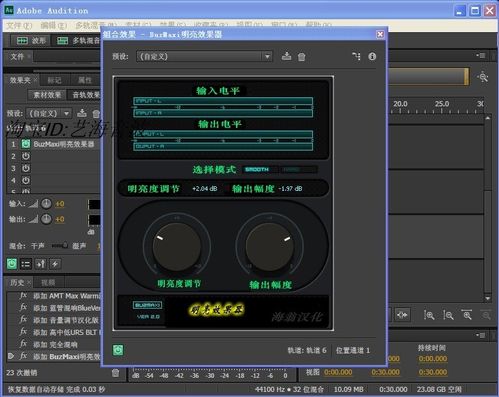499x397 pixels.
Task: Click the -1.97 dB output value
Action: pyautogui.click(x=290, y=189)
